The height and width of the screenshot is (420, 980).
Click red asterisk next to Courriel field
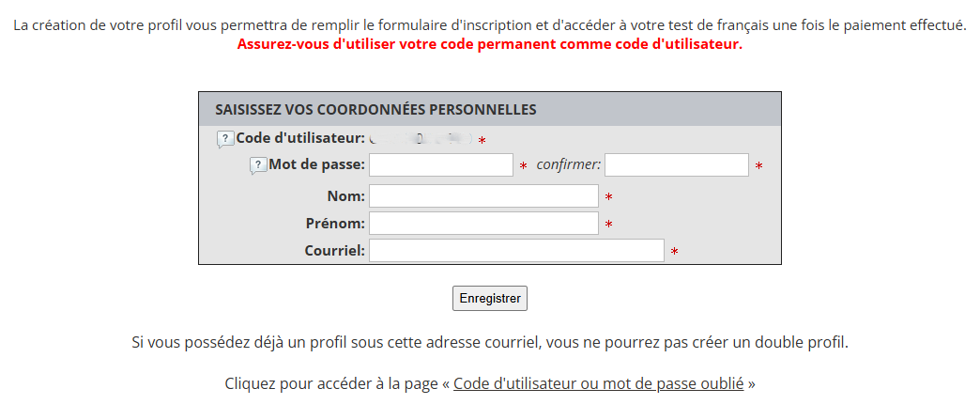(674, 252)
